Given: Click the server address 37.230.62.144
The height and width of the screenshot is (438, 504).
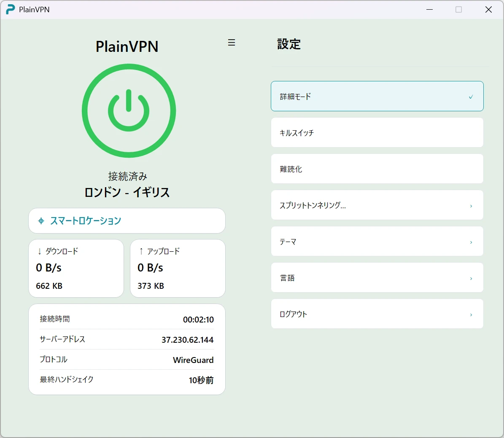Looking at the screenshot, I should [187, 340].
